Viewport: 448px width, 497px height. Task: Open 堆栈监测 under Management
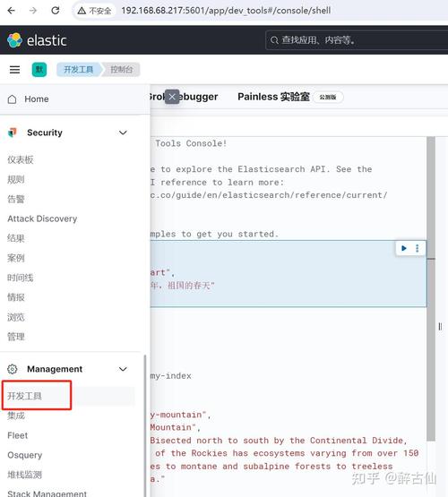(x=24, y=475)
